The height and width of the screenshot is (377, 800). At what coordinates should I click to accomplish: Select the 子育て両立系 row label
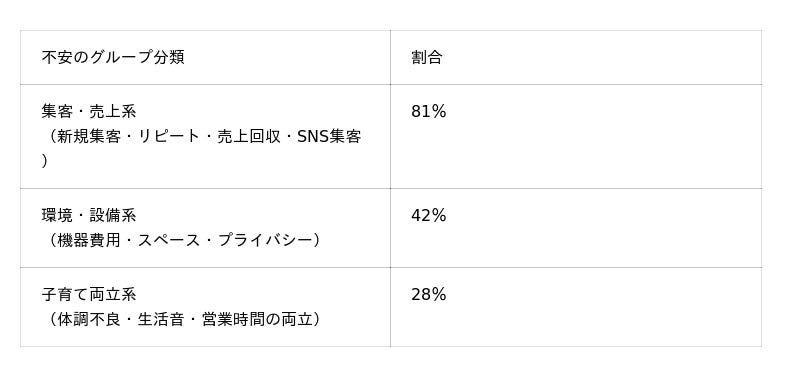point(89,294)
